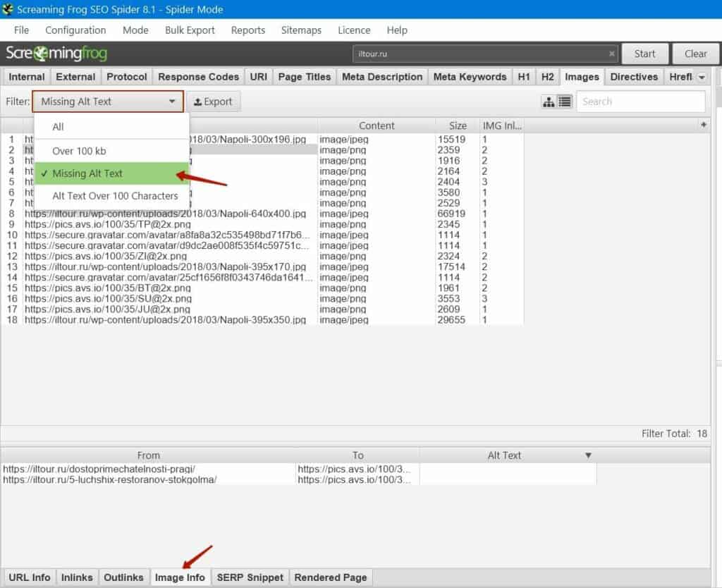Viewport: 722px width, 588px height.
Task: Clear the URL field with x icon
Action: pyautogui.click(x=611, y=54)
